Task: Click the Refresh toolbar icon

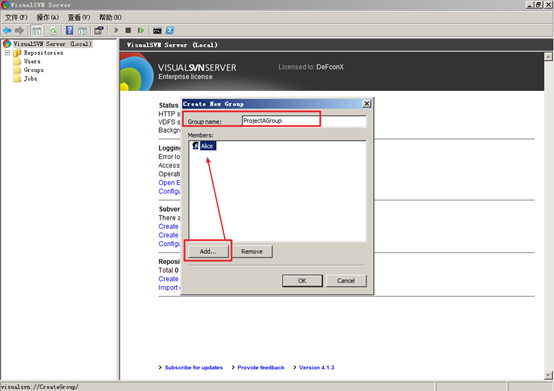Action: 53,31
